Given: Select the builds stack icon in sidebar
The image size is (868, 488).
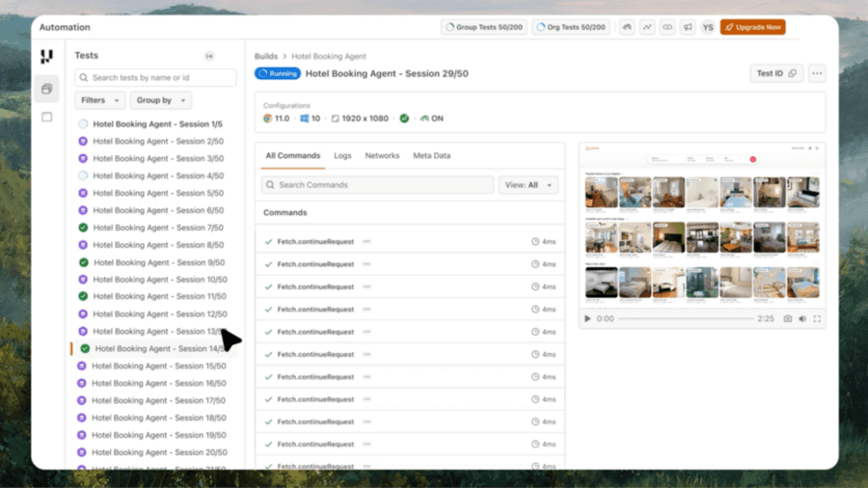Looking at the screenshot, I should pyautogui.click(x=47, y=89).
